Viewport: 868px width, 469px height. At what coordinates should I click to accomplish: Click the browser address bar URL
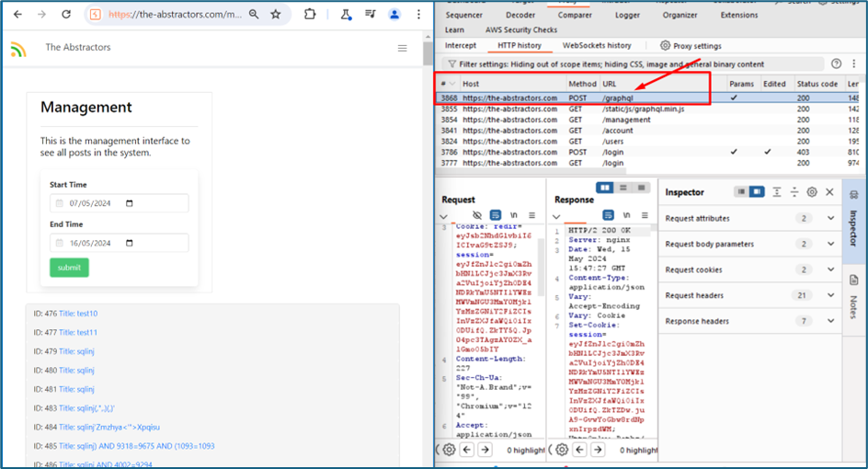tap(175, 15)
